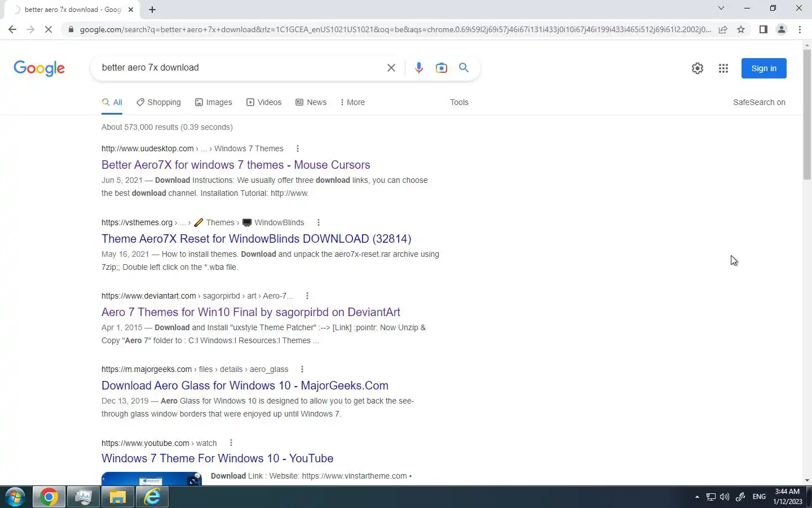Open Windows 7 Theme For Windows 10 YouTube link
812x508 pixels.
pyautogui.click(x=217, y=458)
